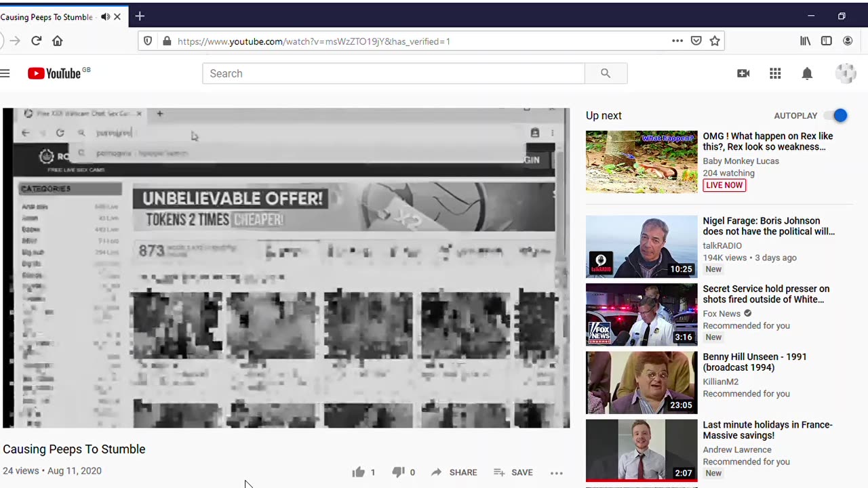Open Firefox account icon

point(848,41)
